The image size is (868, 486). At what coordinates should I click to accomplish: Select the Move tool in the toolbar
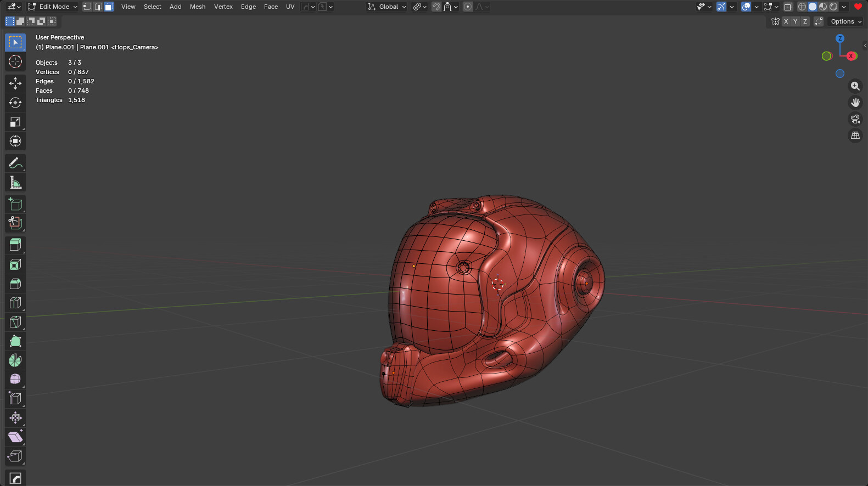[x=15, y=83]
